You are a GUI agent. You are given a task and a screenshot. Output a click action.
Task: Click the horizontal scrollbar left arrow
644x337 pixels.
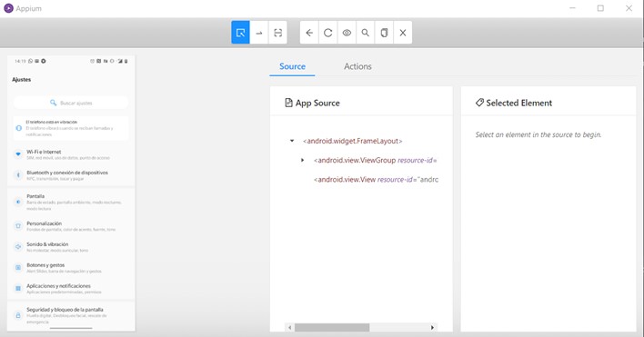pyautogui.click(x=290, y=327)
